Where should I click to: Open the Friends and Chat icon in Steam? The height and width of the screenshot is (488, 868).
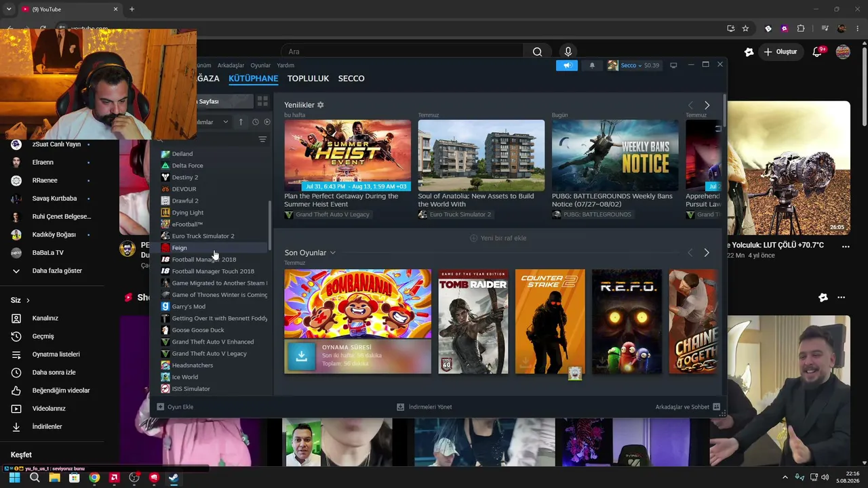tap(716, 407)
